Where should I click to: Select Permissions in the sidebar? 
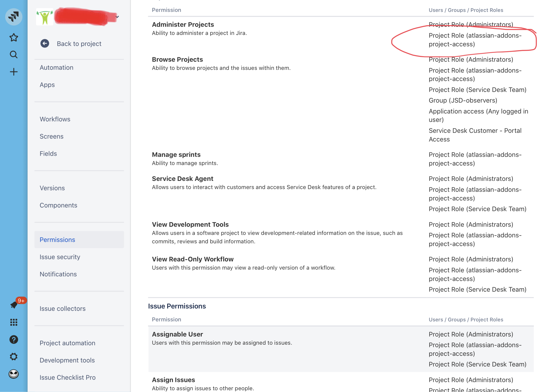(x=57, y=240)
